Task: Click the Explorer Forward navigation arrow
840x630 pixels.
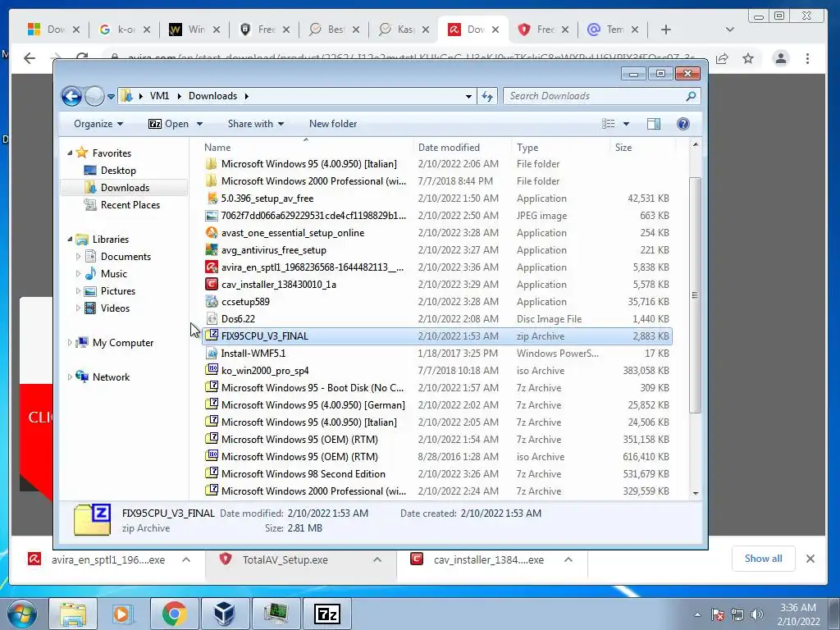Action: click(x=94, y=97)
